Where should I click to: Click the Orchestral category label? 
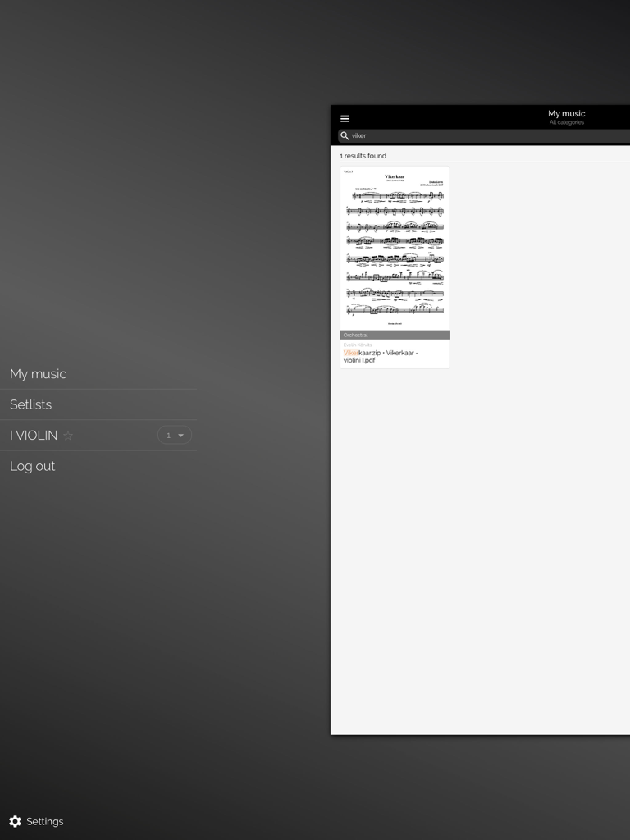(356, 335)
